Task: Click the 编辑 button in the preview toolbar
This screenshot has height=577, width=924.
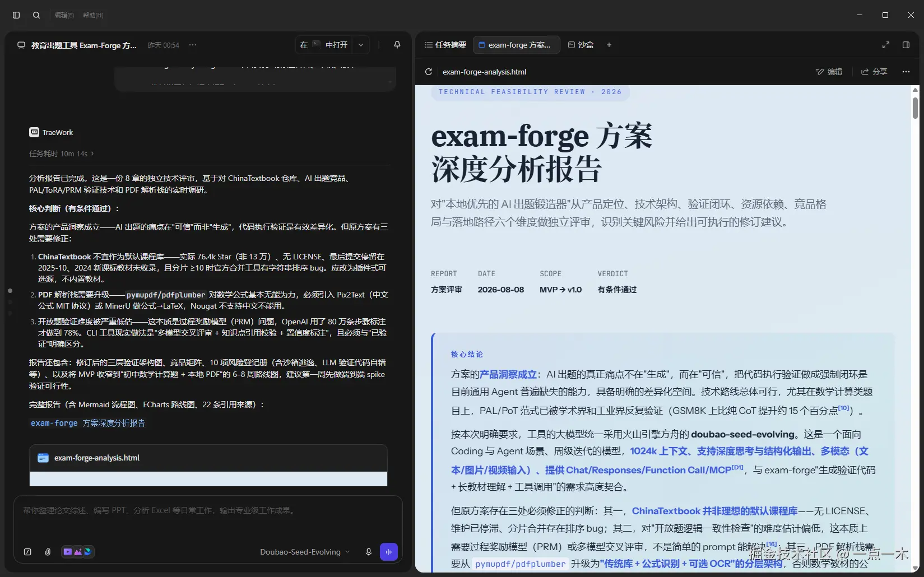Action: pyautogui.click(x=829, y=72)
